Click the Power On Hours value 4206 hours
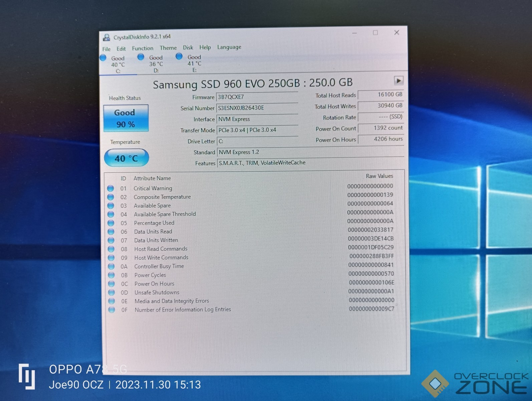This screenshot has width=532, height=401. pos(381,139)
